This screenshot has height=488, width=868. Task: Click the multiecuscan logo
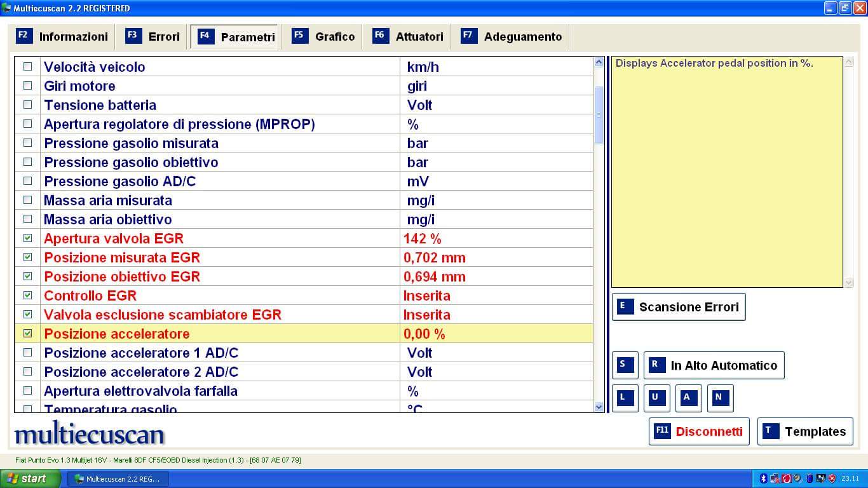coord(90,434)
